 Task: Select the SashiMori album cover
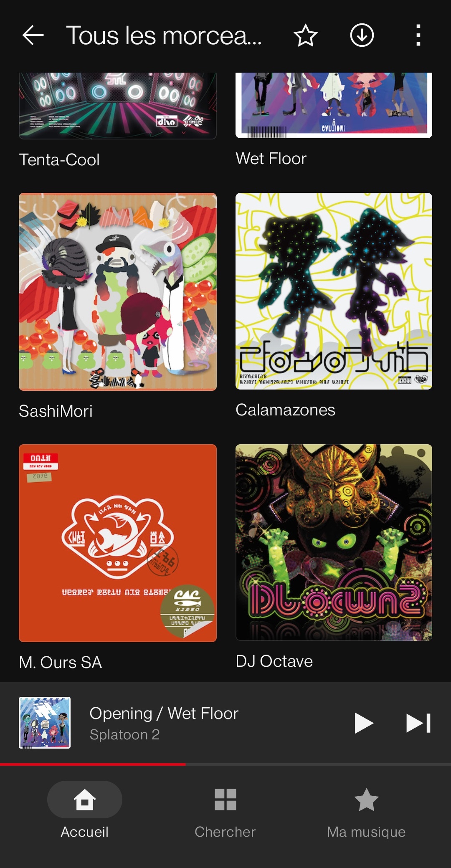coord(118,292)
